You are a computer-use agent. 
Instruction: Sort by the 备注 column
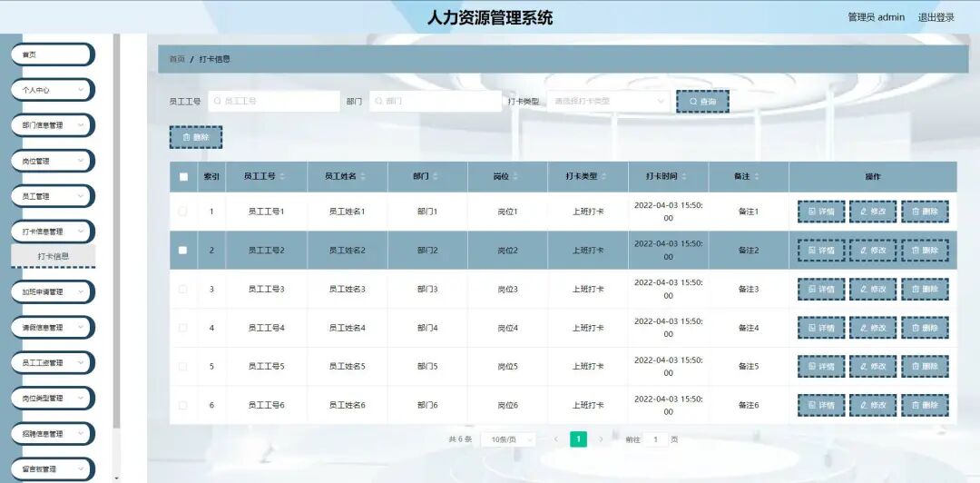coord(757,176)
